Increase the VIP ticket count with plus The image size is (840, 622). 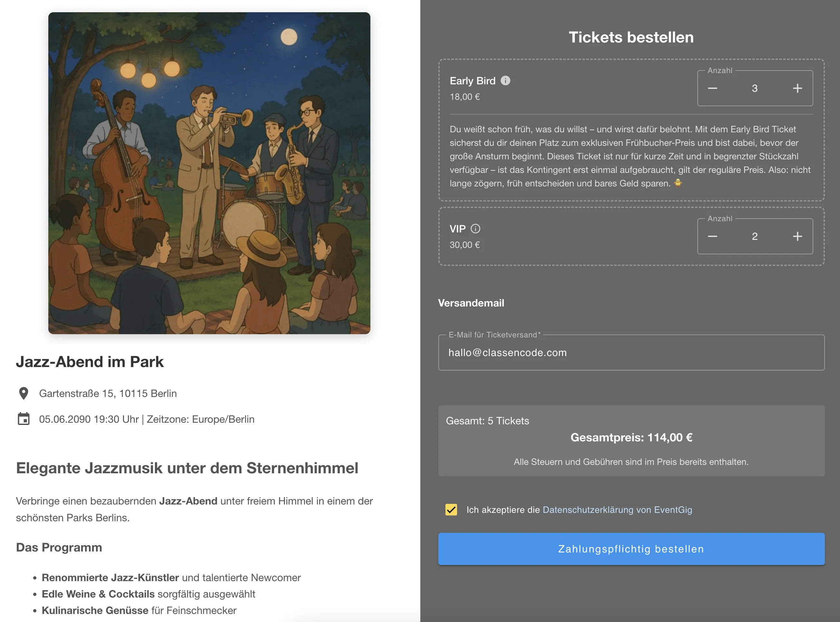pos(797,236)
